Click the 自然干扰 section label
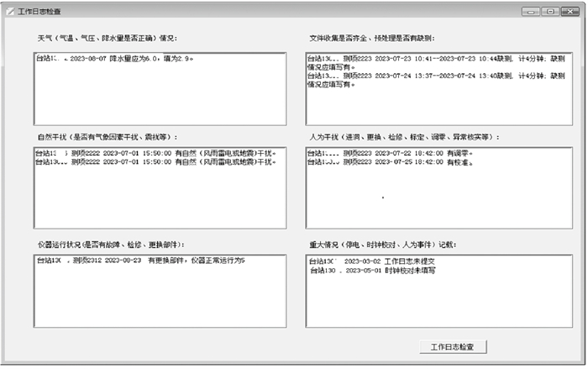The width and height of the screenshot is (588, 369). 107,136
